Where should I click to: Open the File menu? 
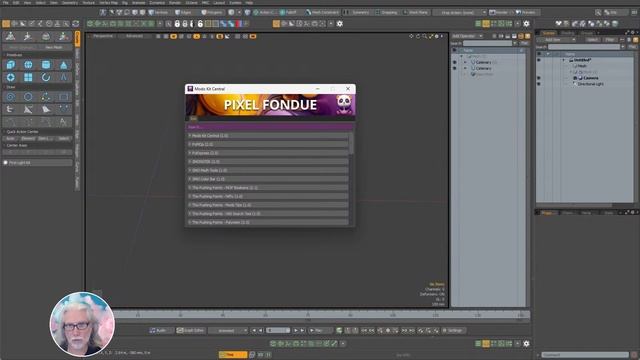click(x=5, y=2)
